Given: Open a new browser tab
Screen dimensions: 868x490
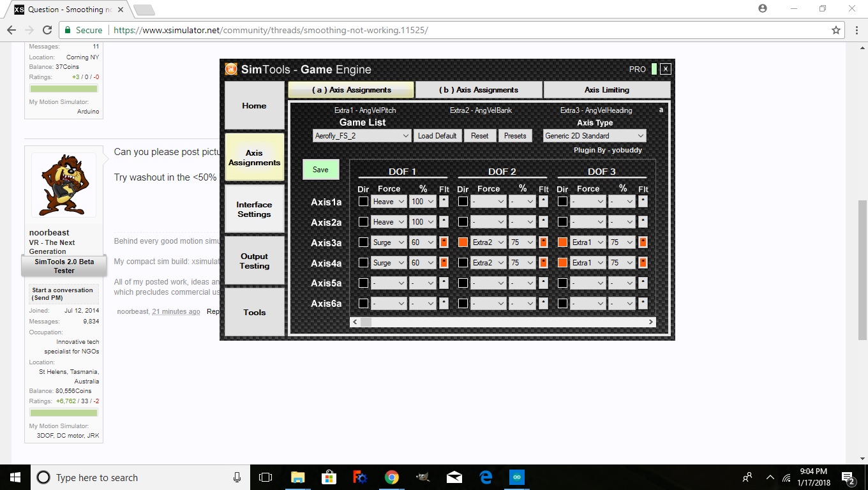Looking at the screenshot, I should (144, 10).
